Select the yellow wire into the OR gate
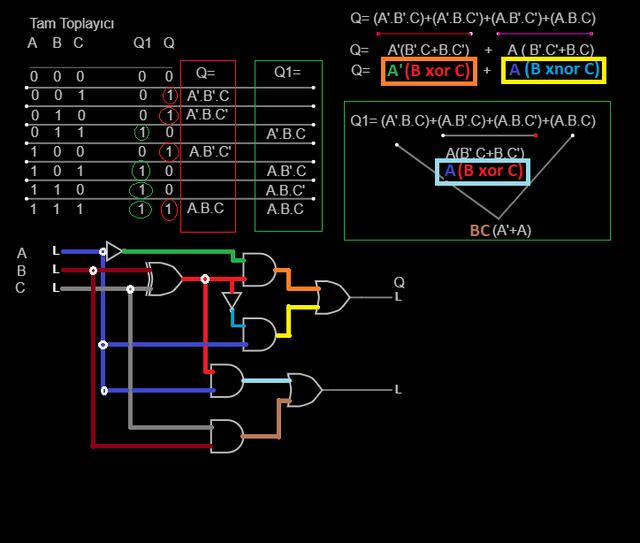 pyautogui.click(x=289, y=320)
